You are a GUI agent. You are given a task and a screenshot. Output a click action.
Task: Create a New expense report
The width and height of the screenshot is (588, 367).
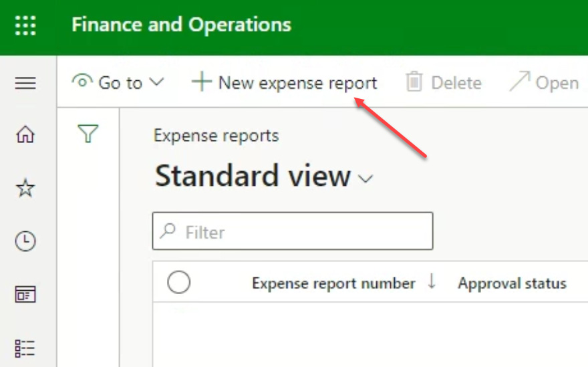pos(284,82)
